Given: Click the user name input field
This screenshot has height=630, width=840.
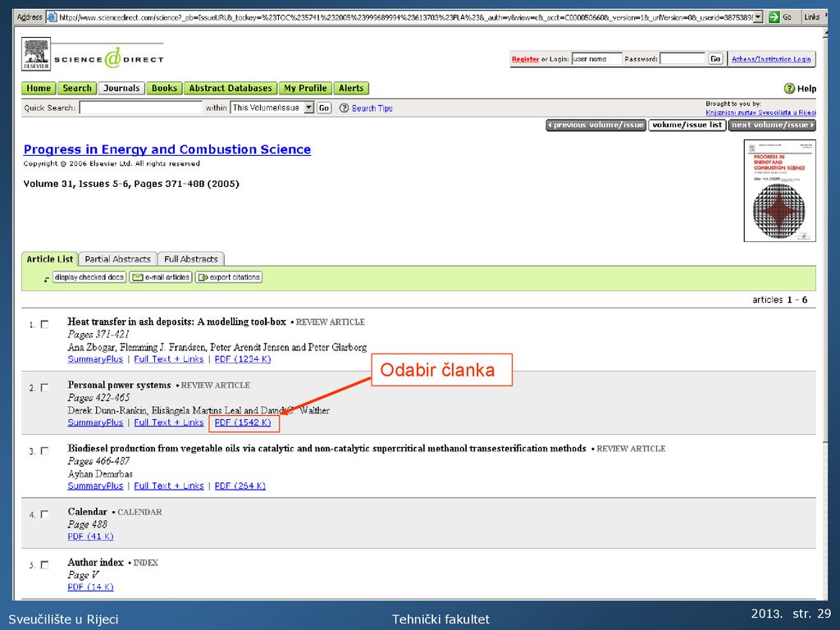Looking at the screenshot, I should pos(597,59).
